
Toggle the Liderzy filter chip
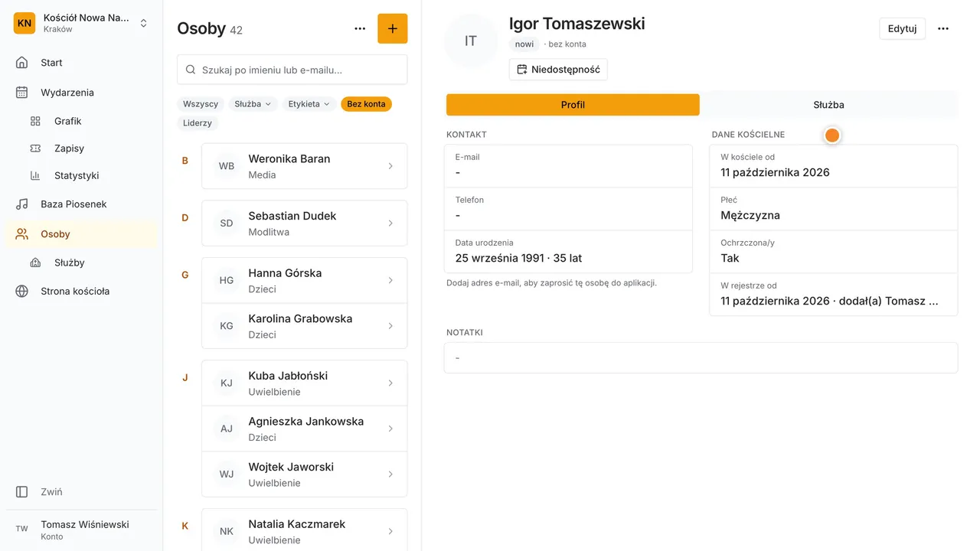point(198,123)
